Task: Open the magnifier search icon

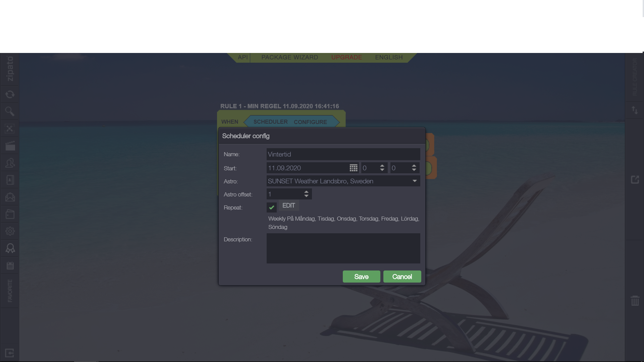Action: (x=10, y=111)
